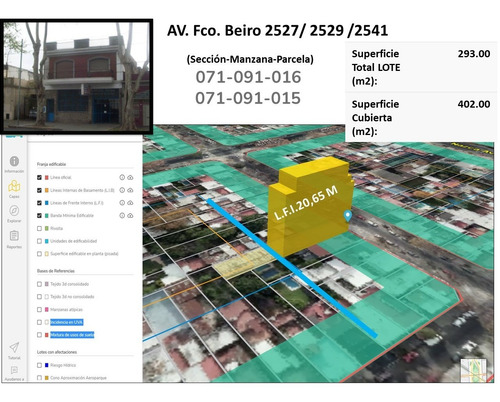Select the Capas layers sidebar icon

pos(14,186)
